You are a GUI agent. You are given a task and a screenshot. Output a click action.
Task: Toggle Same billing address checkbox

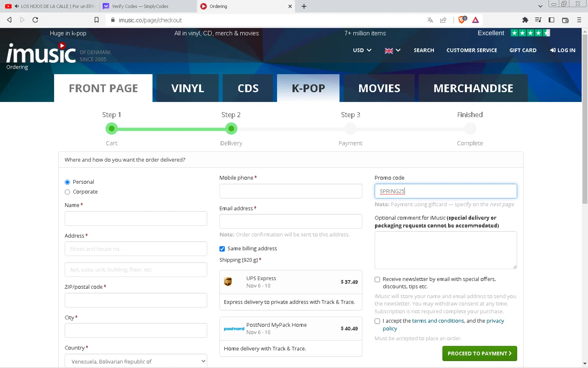(222, 249)
